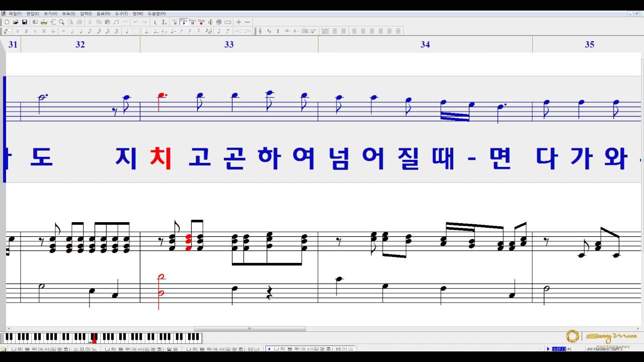
Task: Open the 편집(E) menu
Action: [33, 14]
